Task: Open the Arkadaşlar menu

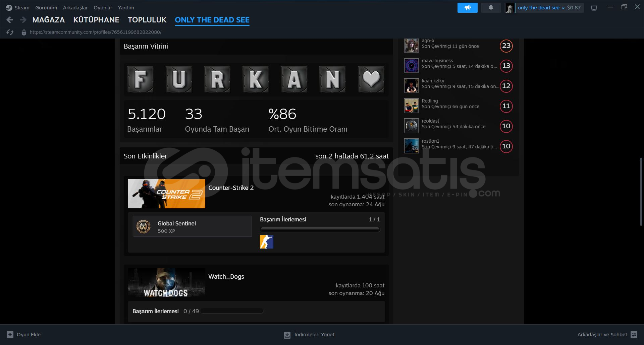Action: [x=75, y=7]
